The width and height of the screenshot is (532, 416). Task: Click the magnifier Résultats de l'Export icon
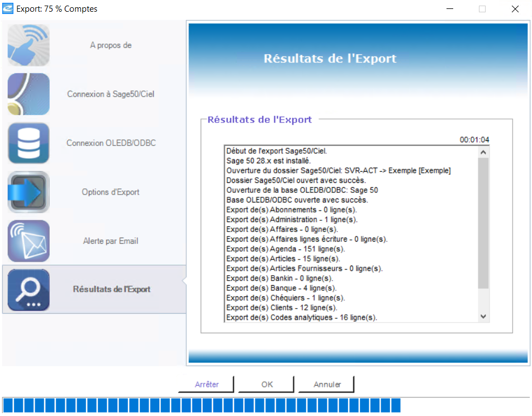28,290
